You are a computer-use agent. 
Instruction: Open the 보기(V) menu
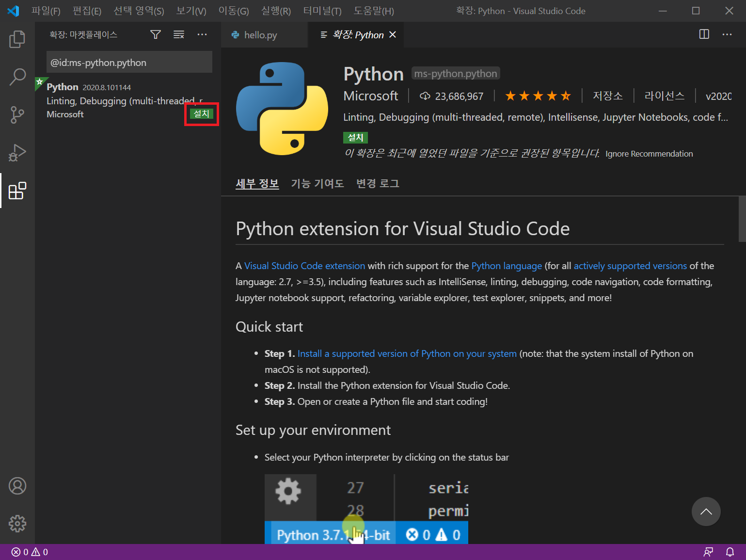(x=191, y=11)
